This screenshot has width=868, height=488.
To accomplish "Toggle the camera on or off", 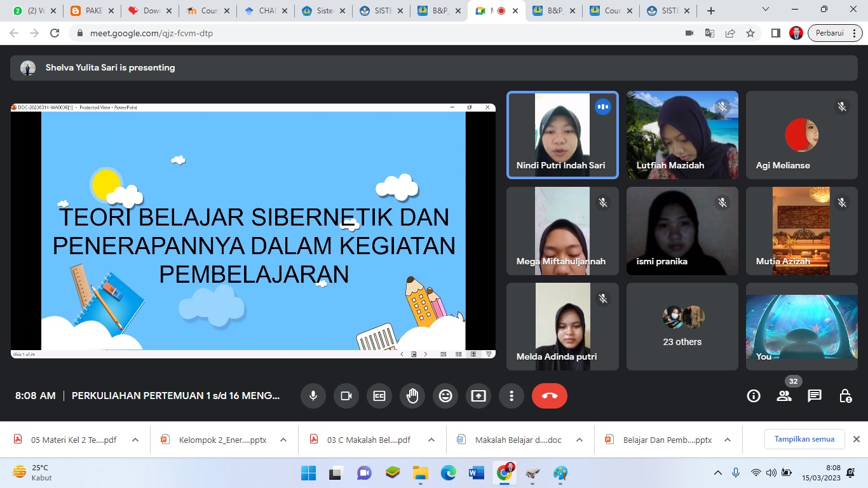I will [x=346, y=396].
